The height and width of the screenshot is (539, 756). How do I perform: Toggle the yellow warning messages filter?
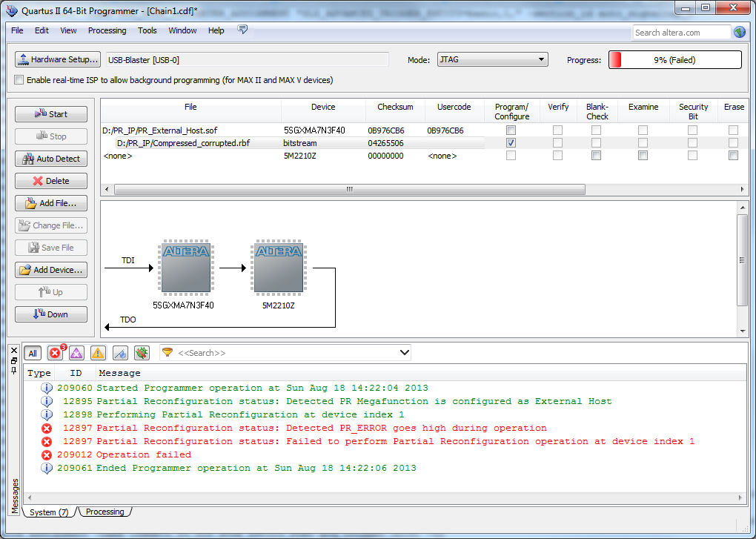[98, 354]
